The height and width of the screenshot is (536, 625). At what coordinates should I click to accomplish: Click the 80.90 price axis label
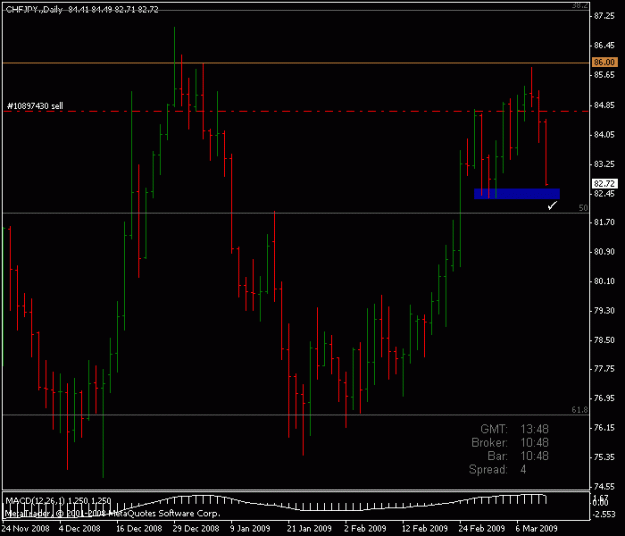coord(604,252)
